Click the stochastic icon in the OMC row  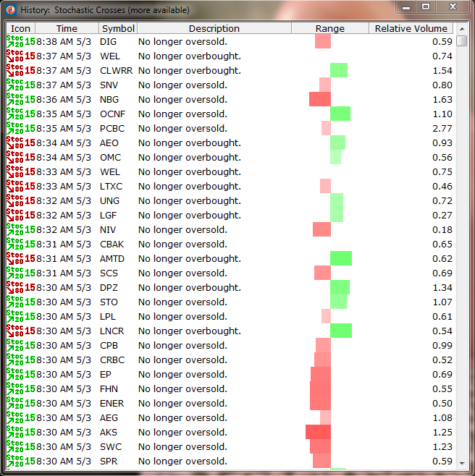[x=20, y=157]
